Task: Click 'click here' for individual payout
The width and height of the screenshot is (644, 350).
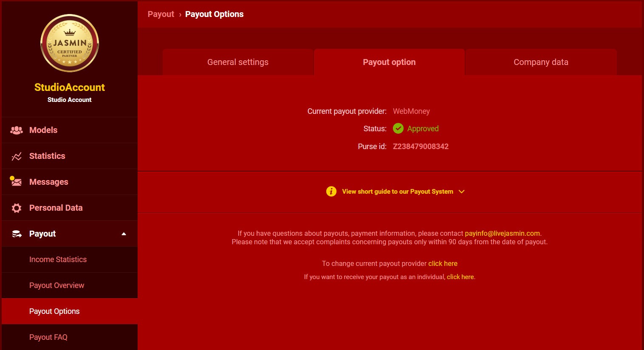Action: point(460,277)
